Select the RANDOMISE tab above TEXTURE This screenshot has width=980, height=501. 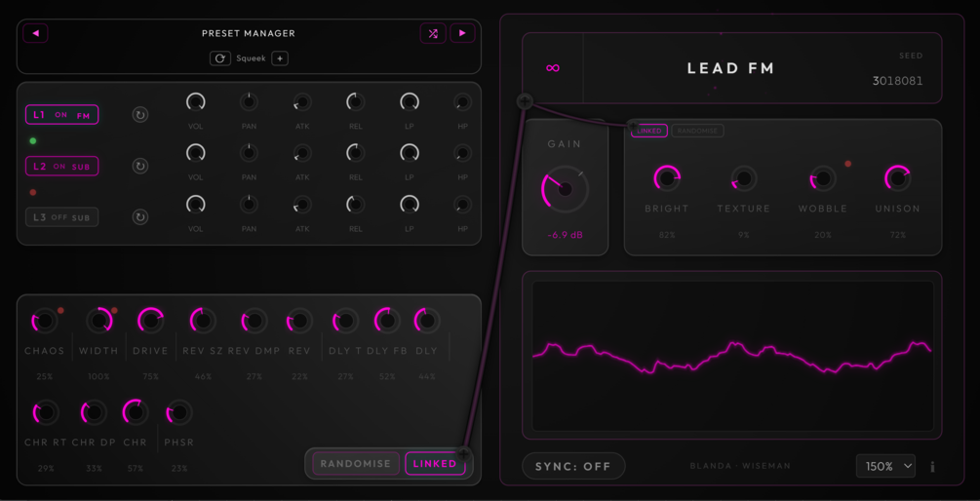coord(697,131)
